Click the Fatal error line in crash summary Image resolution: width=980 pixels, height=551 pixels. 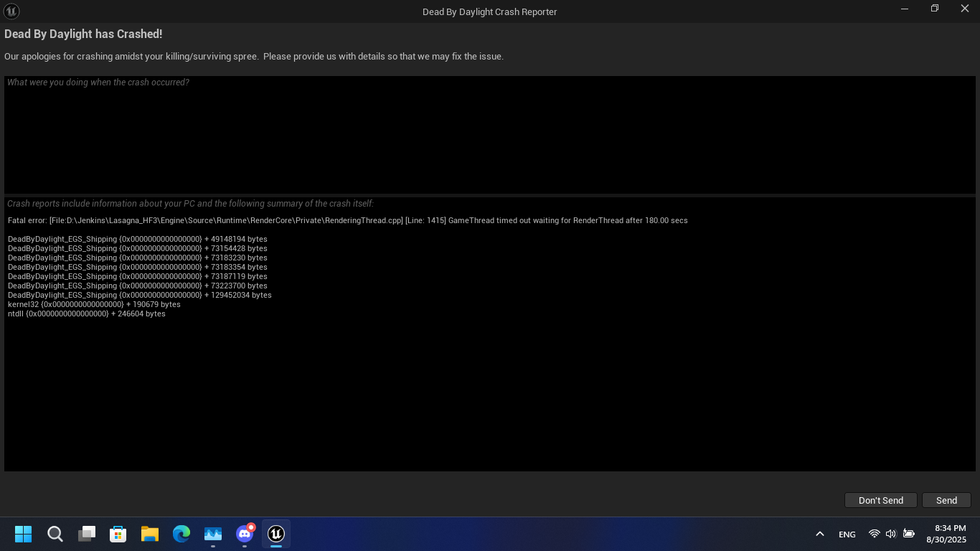(347, 220)
